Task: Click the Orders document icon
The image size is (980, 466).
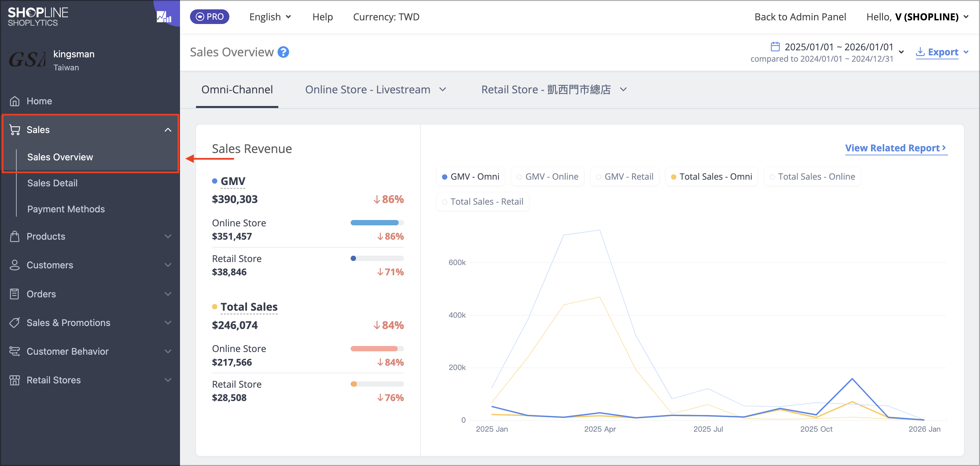Action: pos(14,294)
